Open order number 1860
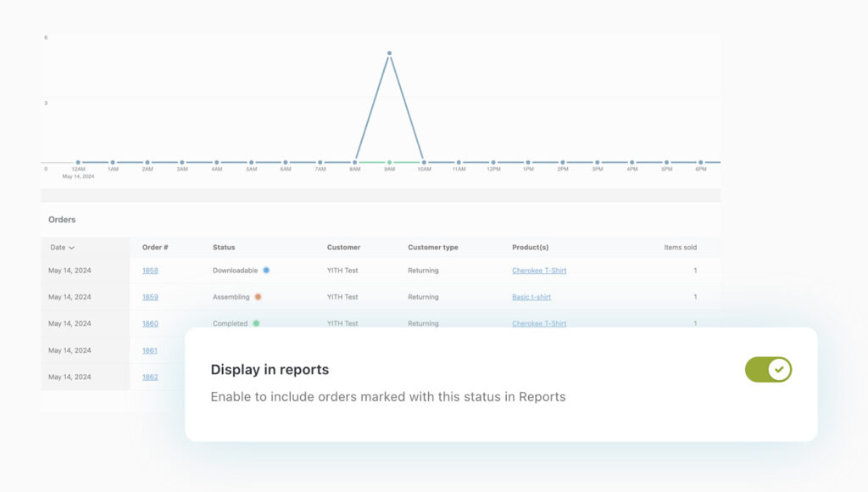This screenshot has height=492, width=868. pos(150,324)
